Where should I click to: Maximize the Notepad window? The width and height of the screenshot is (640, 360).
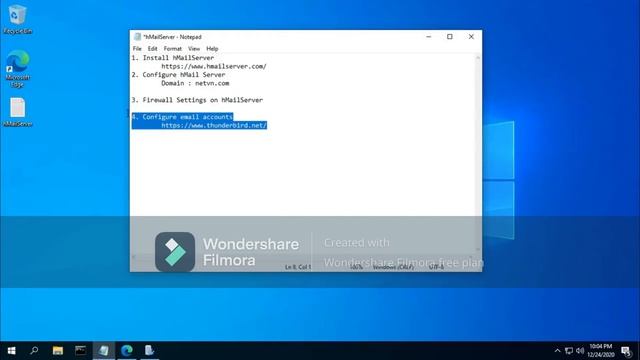(x=450, y=37)
